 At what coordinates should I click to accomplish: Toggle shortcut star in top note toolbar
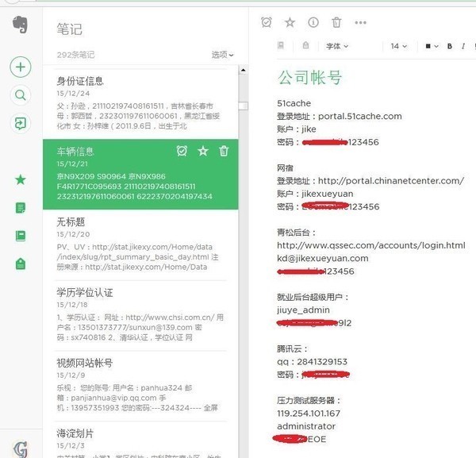[290, 22]
